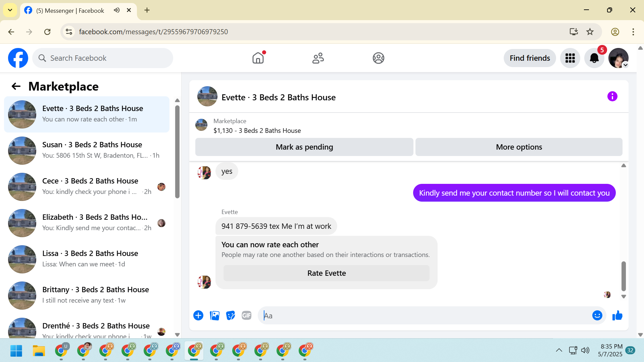
Task: Open the Friends icon in top navigation
Action: pos(318,58)
